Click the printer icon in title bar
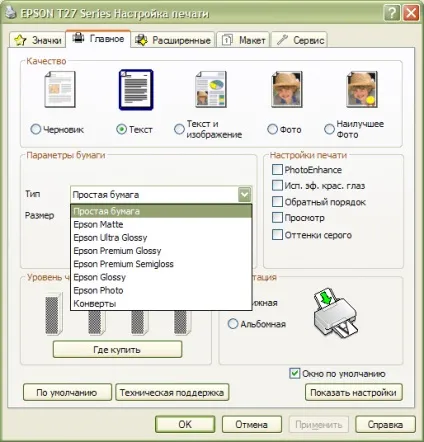The width and height of the screenshot is (424, 442). (x=11, y=13)
